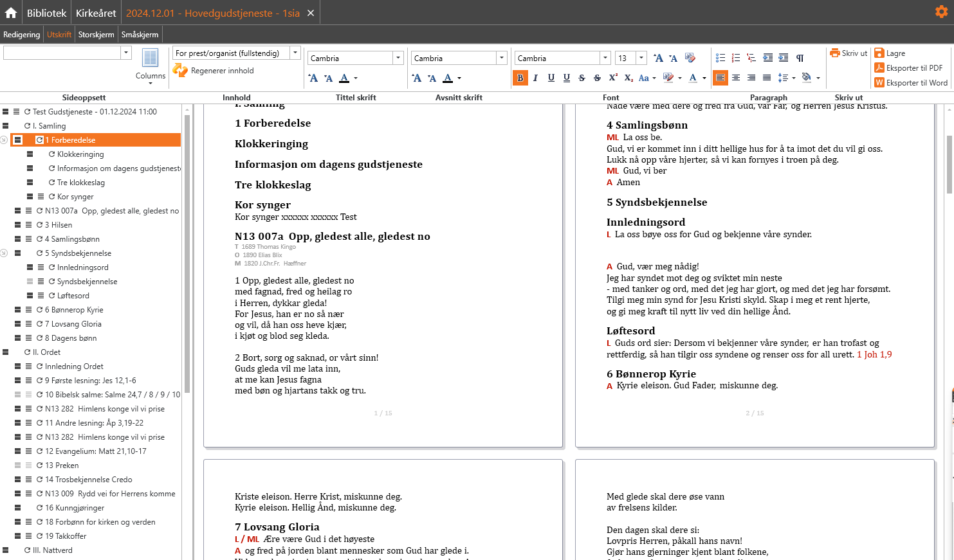Switch to Storskjerm view tab
954x560 pixels.
click(x=96, y=35)
